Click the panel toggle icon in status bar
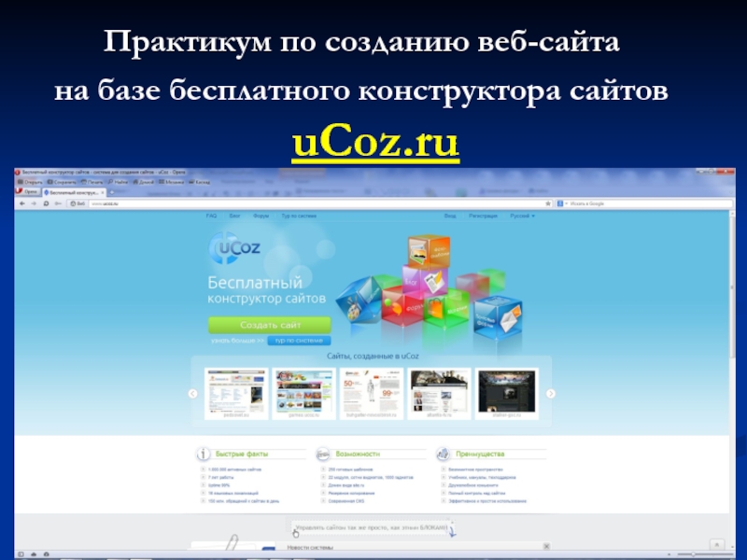The height and width of the screenshot is (560, 747). pyautogui.click(x=21, y=554)
